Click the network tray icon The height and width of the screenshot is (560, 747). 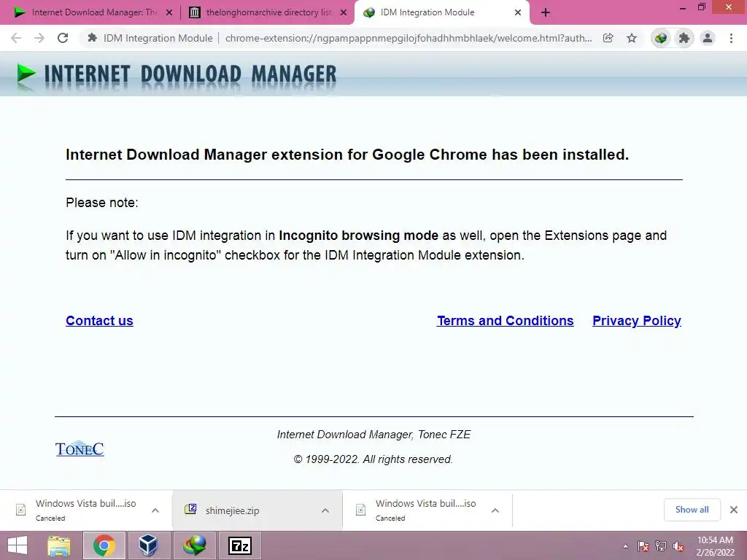tap(661, 546)
